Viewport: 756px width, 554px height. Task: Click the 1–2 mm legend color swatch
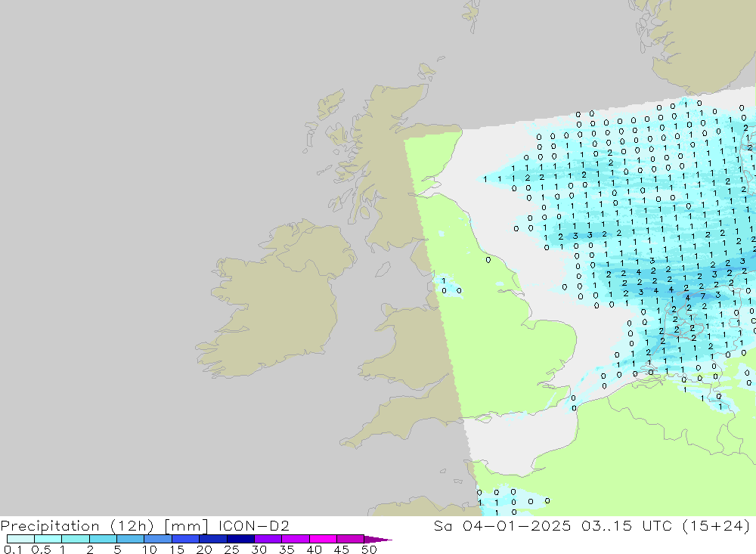click(x=75, y=539)
